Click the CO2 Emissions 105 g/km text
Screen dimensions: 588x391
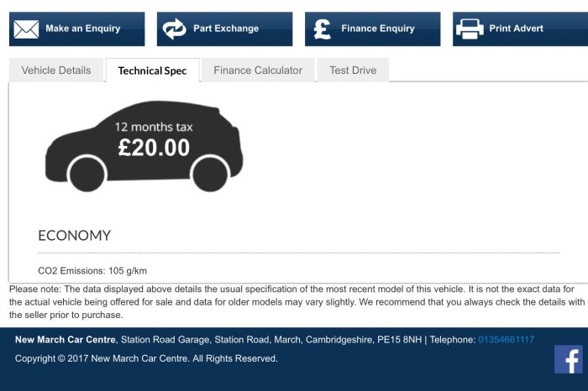pyautogui.click(x=92, y=271)
